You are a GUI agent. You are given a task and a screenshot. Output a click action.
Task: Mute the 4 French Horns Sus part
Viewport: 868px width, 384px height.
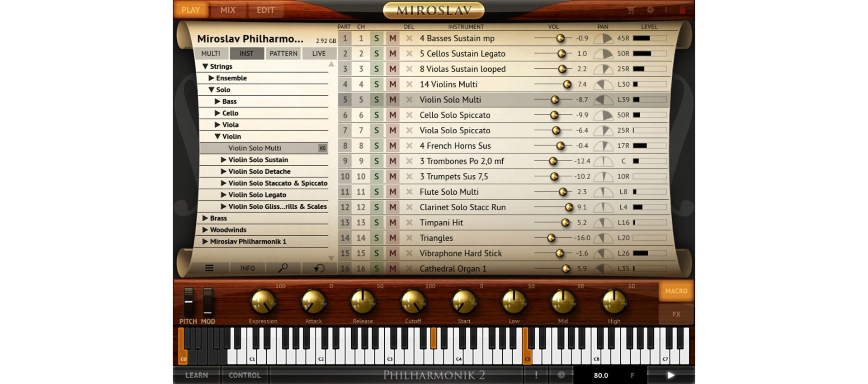(x=392, y=146)
